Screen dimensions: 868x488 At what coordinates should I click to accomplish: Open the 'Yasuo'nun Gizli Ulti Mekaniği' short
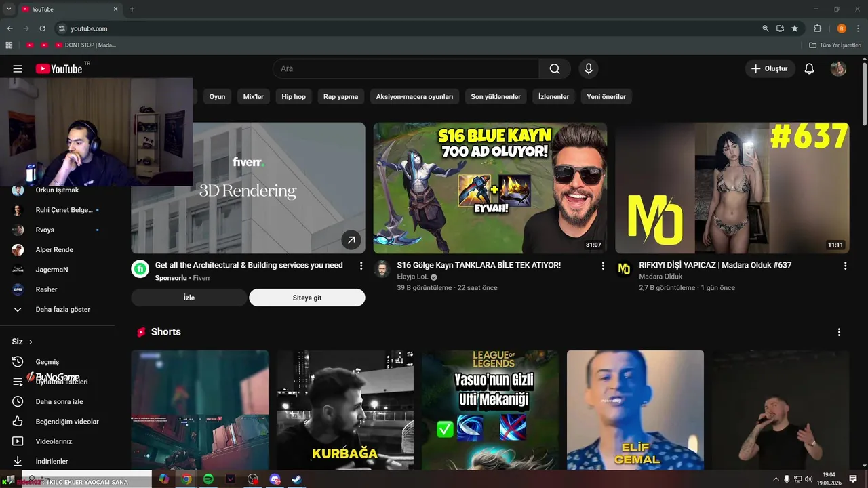coord(490,410)
